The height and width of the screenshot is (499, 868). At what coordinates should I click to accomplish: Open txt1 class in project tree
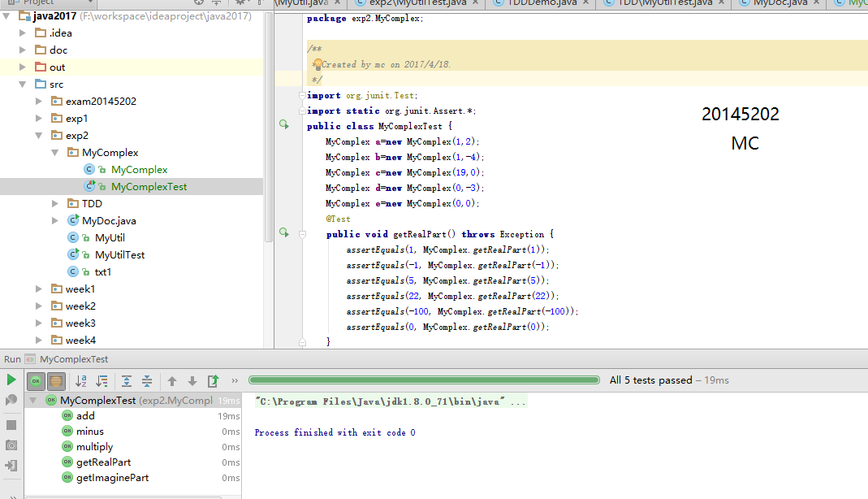(103, 272)
